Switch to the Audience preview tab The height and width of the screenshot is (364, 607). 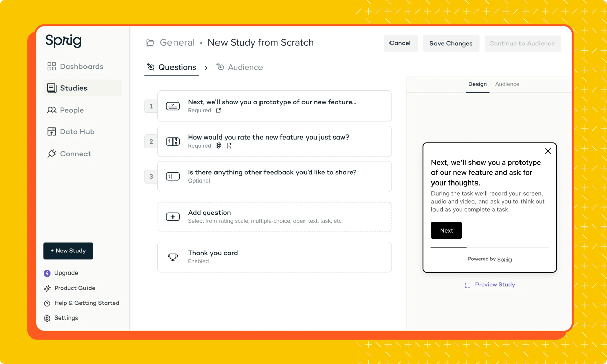[x=507, y=84]
